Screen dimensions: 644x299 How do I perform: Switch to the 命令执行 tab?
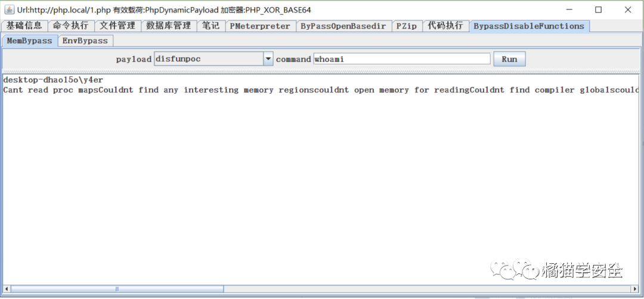71,26
